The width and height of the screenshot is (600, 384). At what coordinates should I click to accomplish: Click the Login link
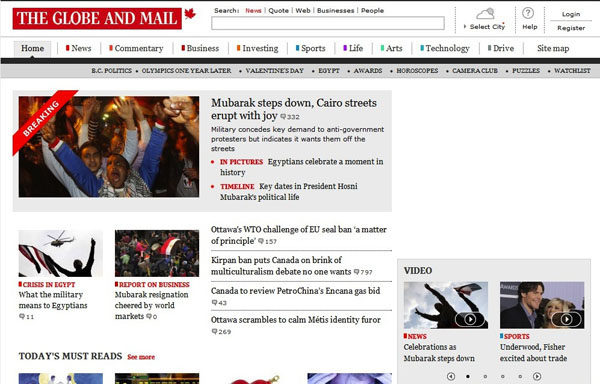pyautogui.click(x=571, y=14)
